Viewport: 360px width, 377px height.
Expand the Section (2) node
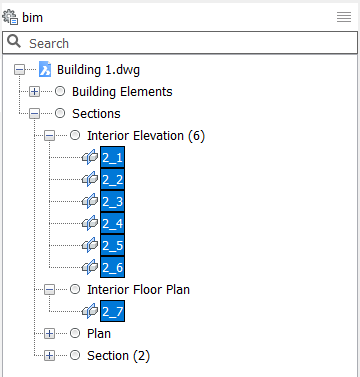(49, 355)
